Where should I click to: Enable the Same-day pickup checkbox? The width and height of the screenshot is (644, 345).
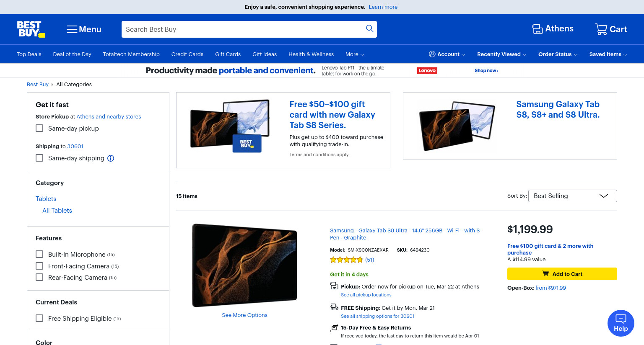[39, 128]
